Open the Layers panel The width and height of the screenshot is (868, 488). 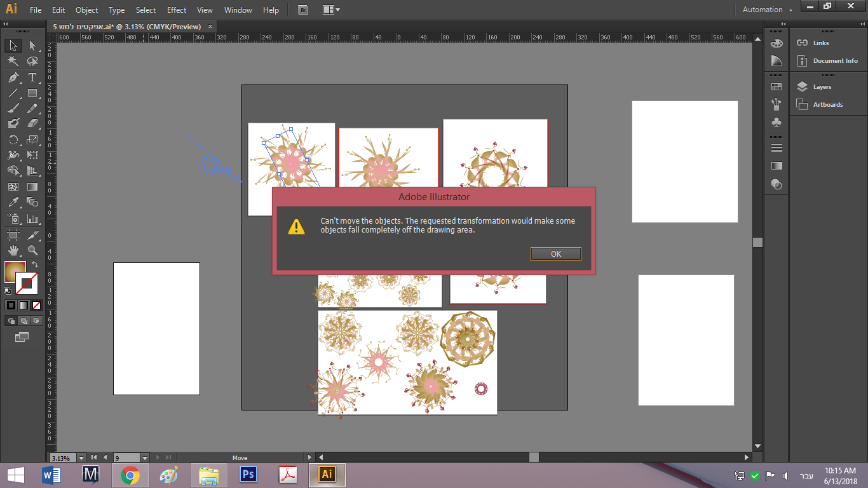pos(822,87)
